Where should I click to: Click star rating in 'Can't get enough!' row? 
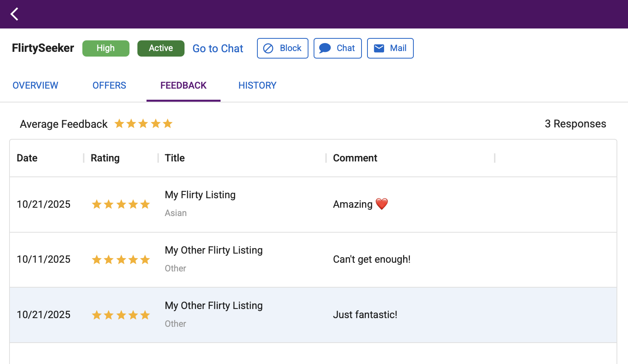(121, 260)
